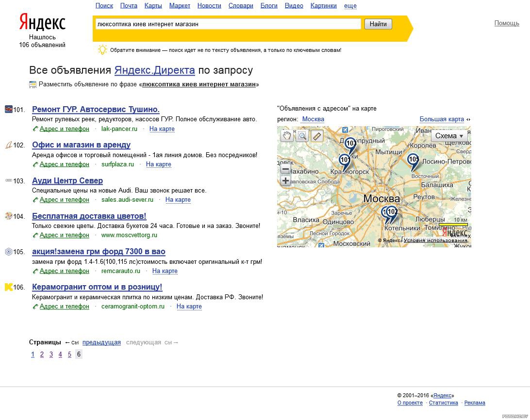
Task: Click the Audi rings favicon of ad 103
Action: tap(9, 180)
